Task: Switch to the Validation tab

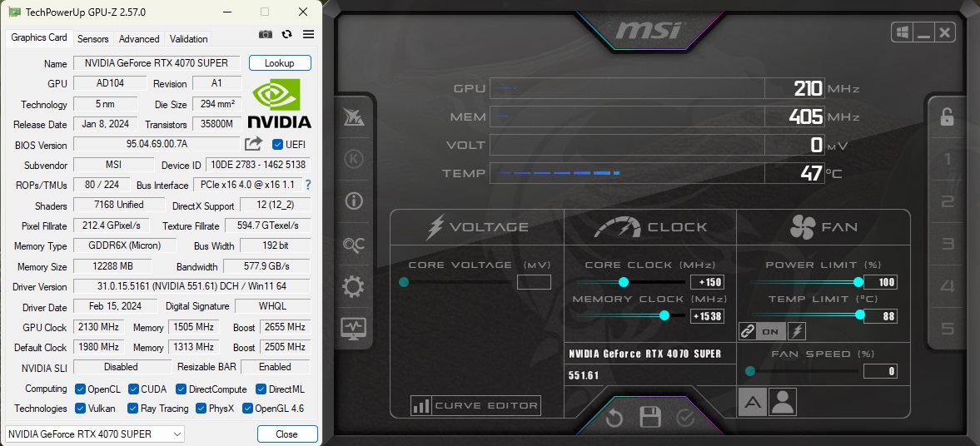Action: pos(189,39)
